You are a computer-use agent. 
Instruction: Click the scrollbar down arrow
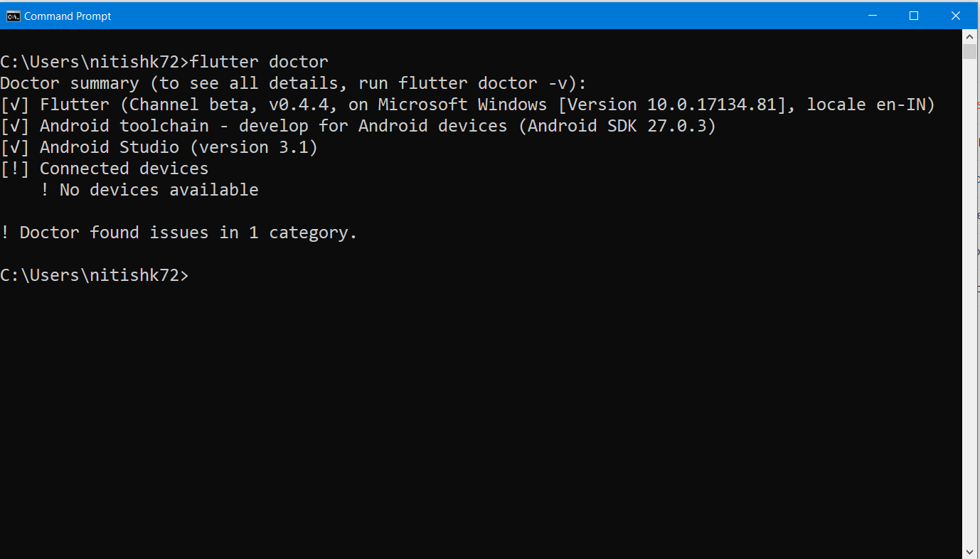click(x=969, y=551)
